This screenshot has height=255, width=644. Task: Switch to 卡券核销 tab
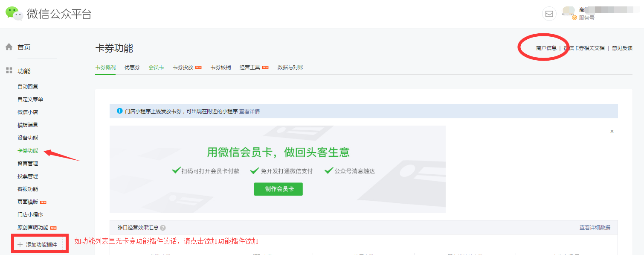pos(220,67)
